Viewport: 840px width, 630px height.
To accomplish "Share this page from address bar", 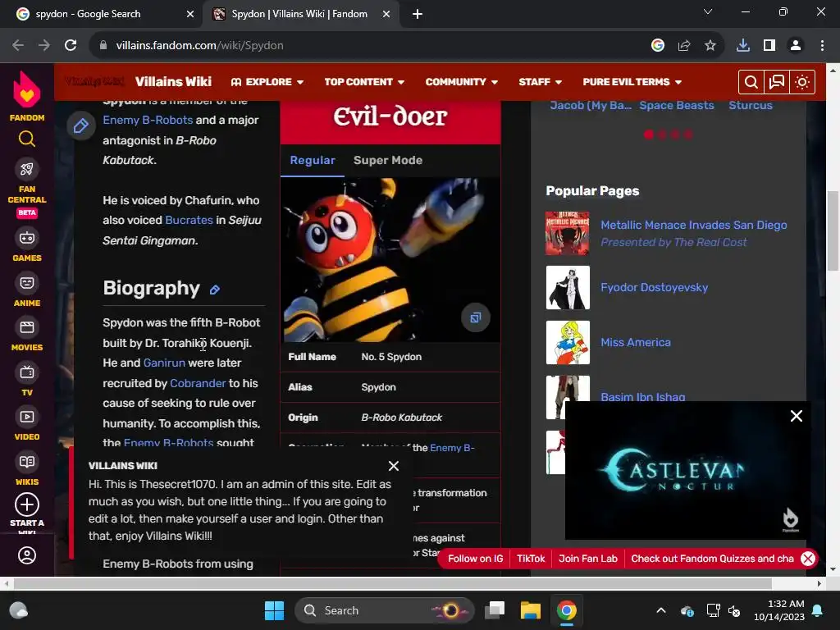I will click(684, 46).
